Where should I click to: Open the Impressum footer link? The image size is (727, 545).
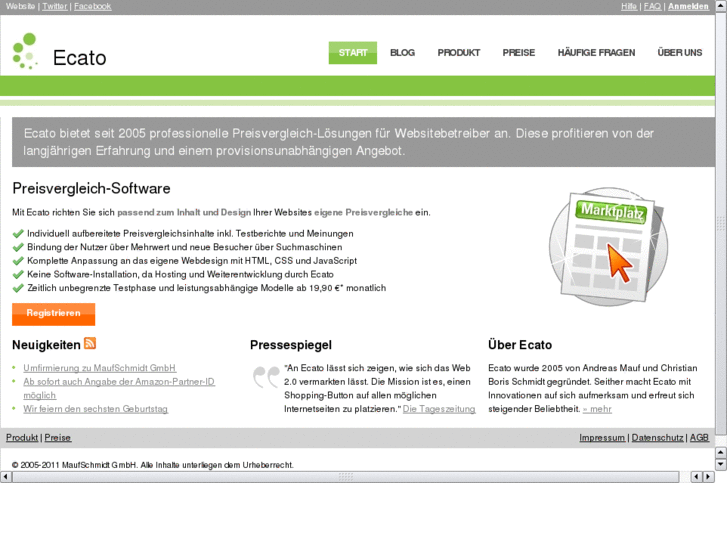[602, 437]
